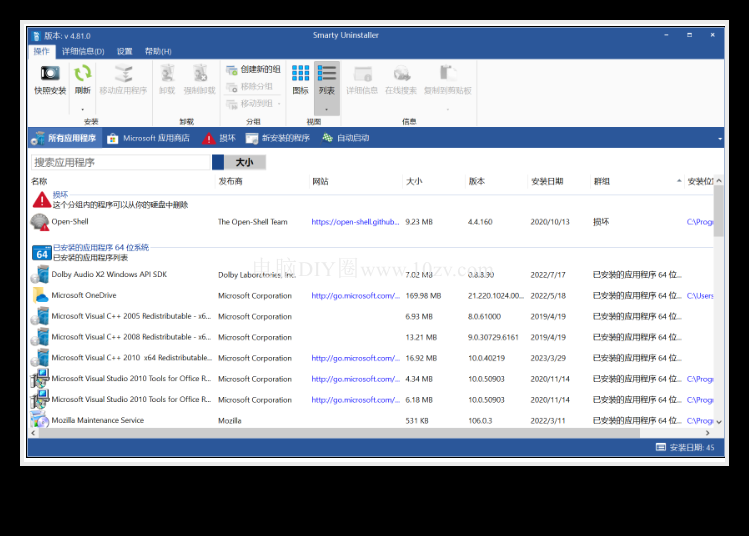This screenshot has height=536, width=749.
Task: Collapse the 损坏 group header
Action: [60, 194]
